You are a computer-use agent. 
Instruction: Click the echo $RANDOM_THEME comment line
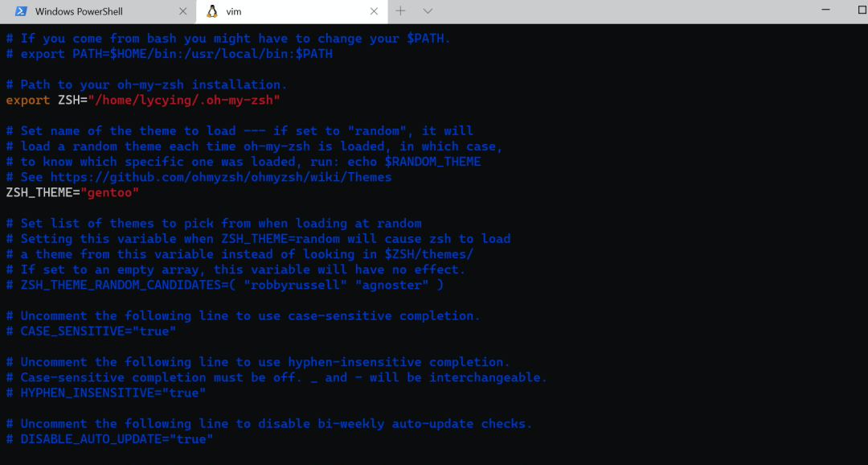(x=244, y=162)
